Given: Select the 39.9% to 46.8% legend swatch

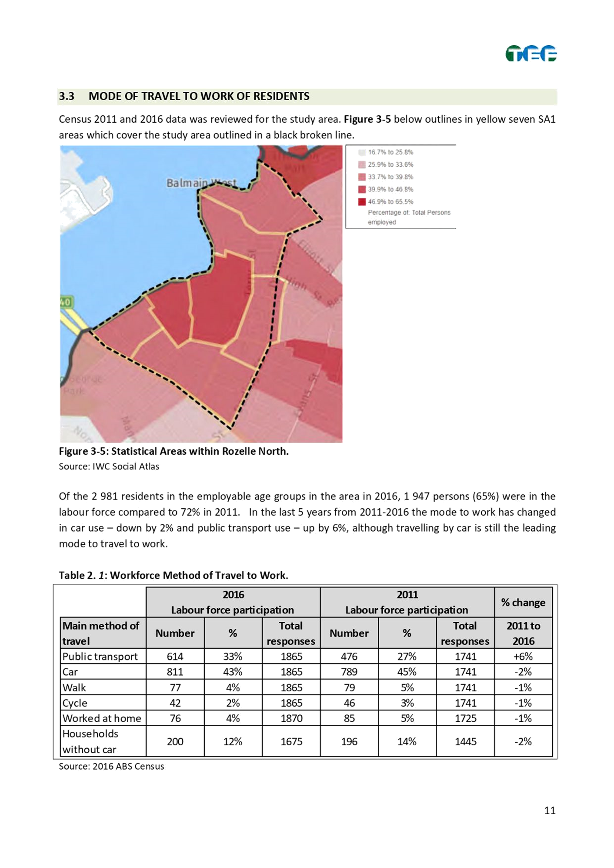Looking at the screenshot, I should (x=361, y=189).
